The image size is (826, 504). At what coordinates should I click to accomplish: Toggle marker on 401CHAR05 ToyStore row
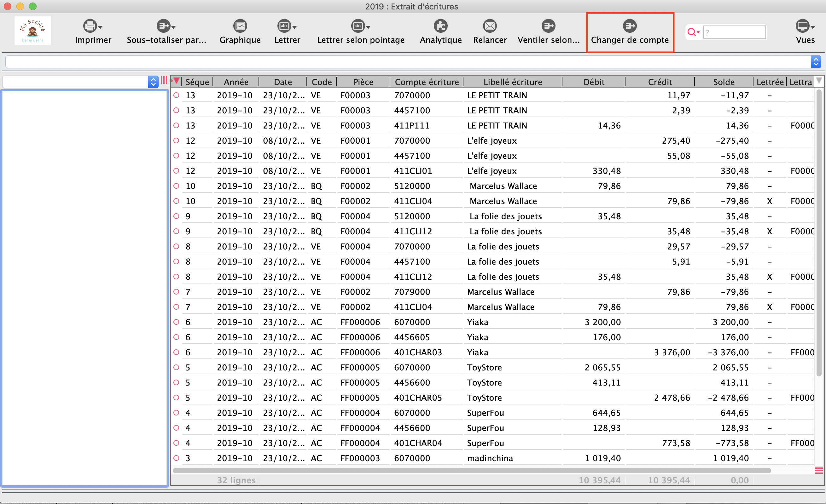[176, 398]
